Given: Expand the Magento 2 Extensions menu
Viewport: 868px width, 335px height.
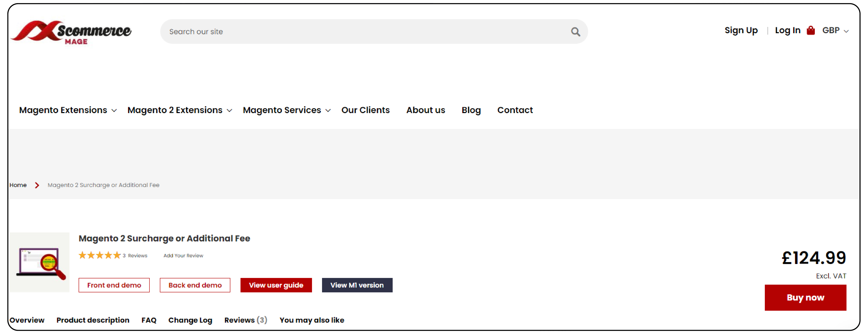Looking at the screenshot, I should tap(180, 110).
